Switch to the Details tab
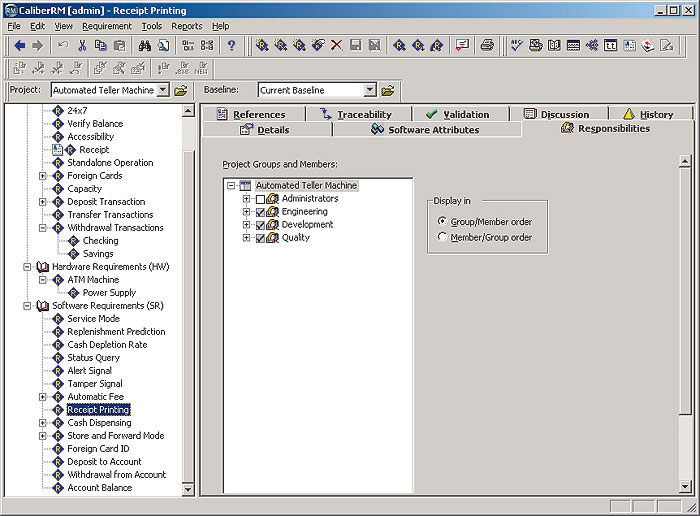This screenshot has width=700, height=516. click(265, 130)
